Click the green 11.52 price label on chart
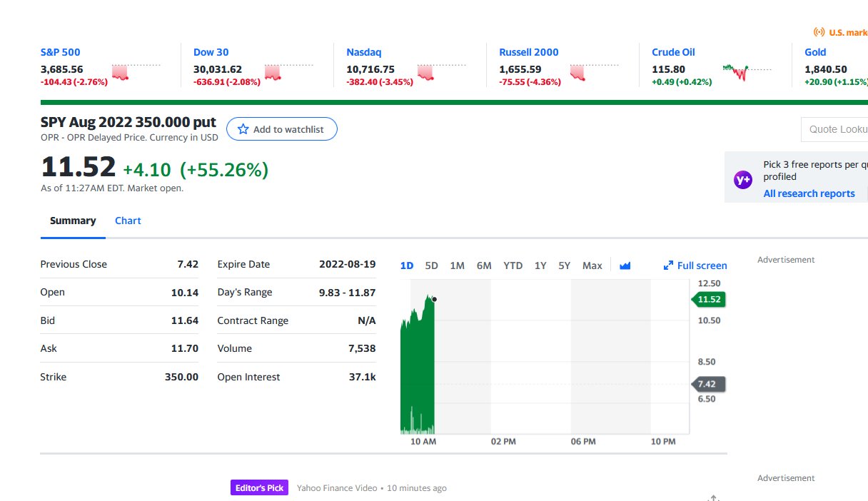Image resolution: width=868 pixels, height=501 pixels. click(708, 299)
